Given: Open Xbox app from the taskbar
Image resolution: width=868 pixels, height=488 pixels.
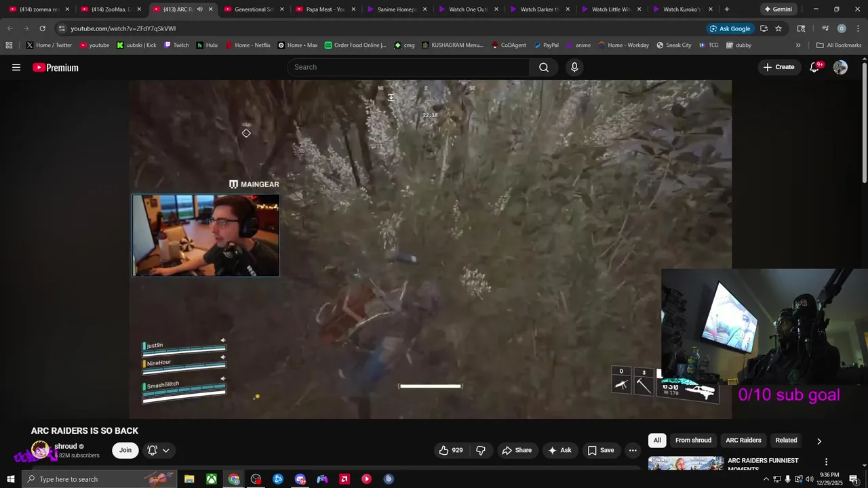Looking at the screenshot, I should click(x=212, y=479).
